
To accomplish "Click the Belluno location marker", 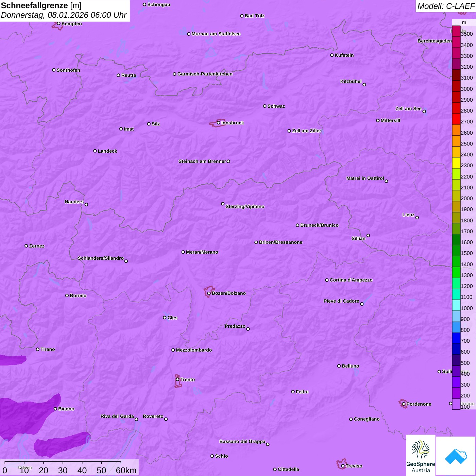I will coord(339,366).
